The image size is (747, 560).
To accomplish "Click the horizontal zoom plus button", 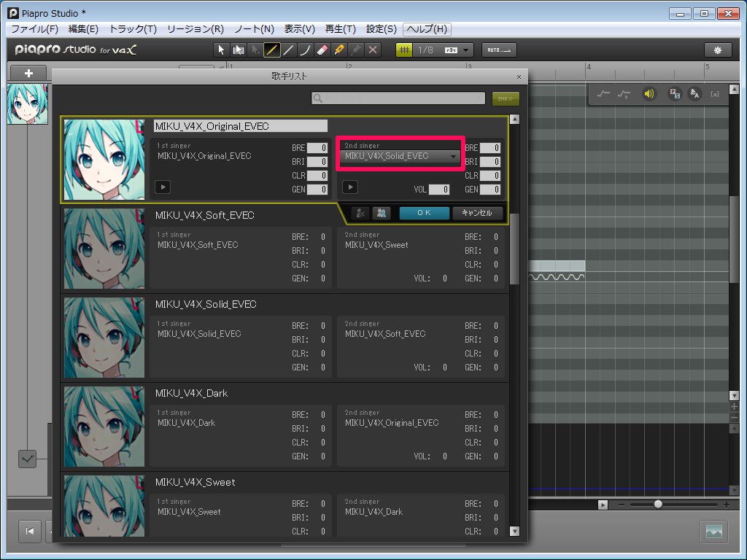I will [x=726, y=505].
